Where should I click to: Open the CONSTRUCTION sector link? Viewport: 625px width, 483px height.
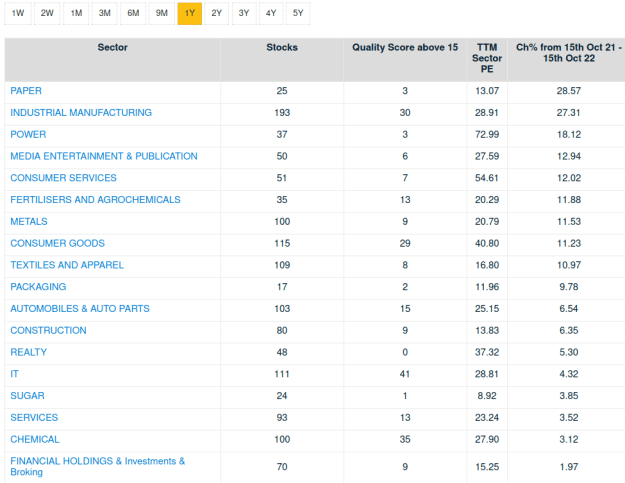point(48,330)
